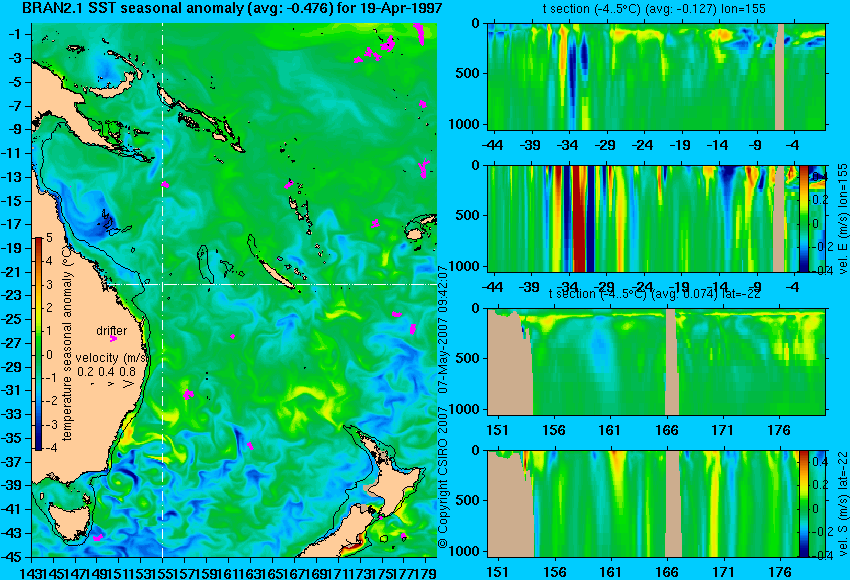
Task: Click longitude label '179' on main map axis
Action: 426,572
